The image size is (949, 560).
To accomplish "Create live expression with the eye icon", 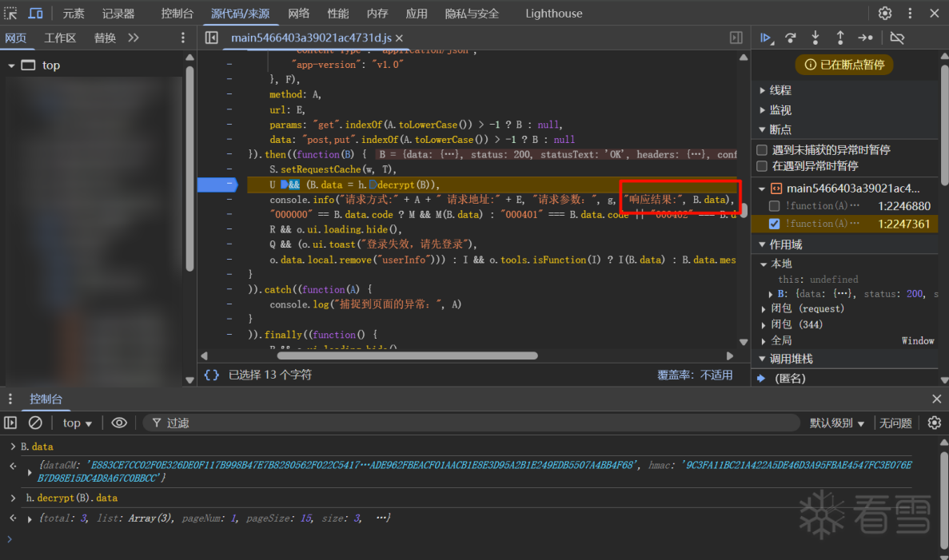I will [119, 423].
